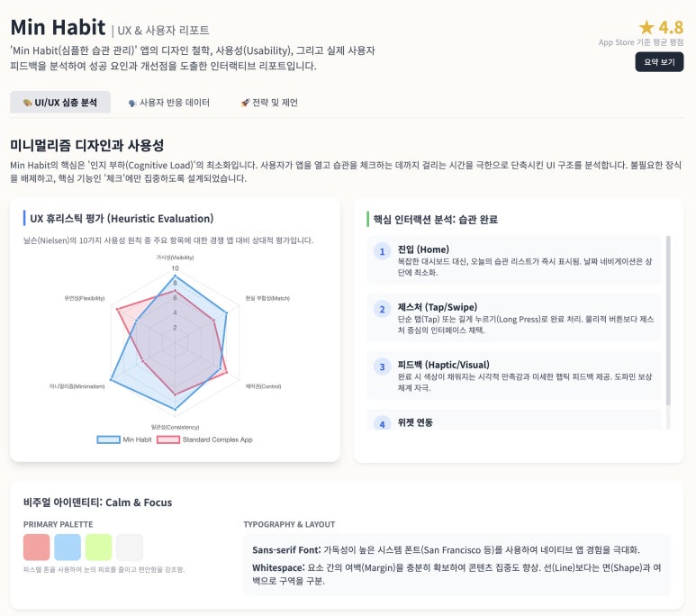The height and width of the screenshot is (616, 696).
Task: Select the step 3 circle beside 피드백 (Haptic/Visual)
Action: tap(382, 367)
